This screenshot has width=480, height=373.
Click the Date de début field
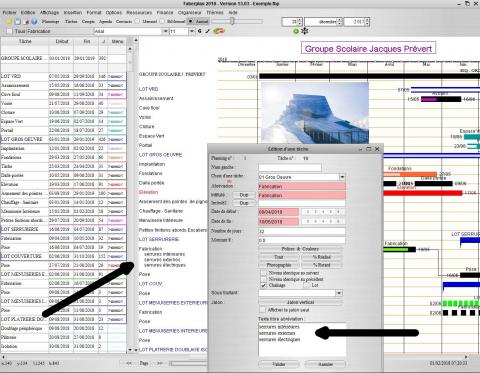(278, 212)
